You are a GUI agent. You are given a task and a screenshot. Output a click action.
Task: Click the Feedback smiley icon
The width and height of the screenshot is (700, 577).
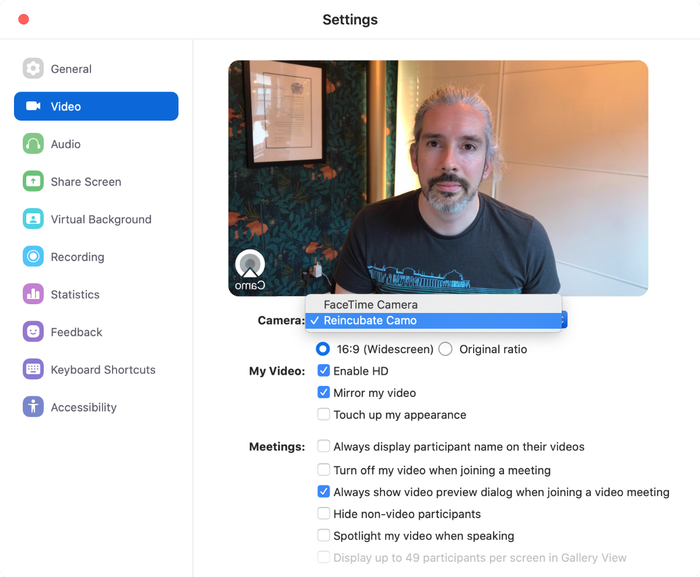coord(33,331)
